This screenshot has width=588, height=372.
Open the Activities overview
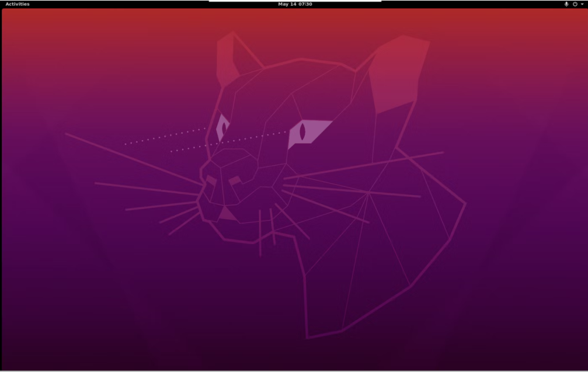[x=18, y=4]
